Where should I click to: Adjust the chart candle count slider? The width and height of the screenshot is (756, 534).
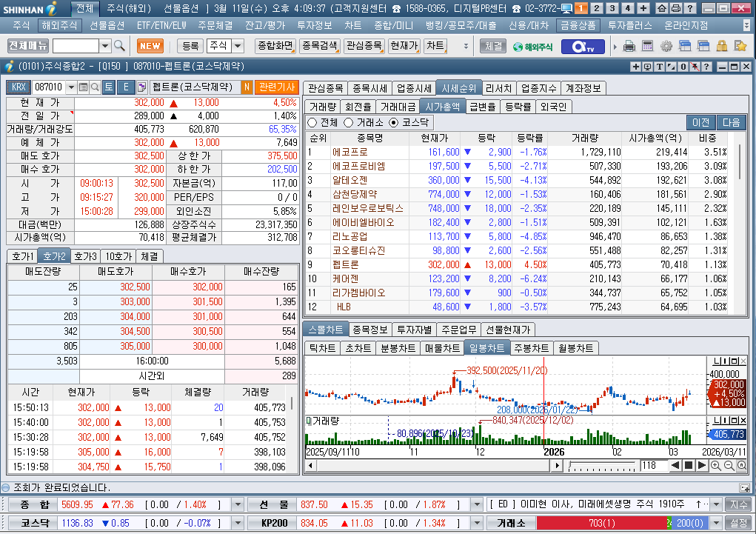pos(602,466)
